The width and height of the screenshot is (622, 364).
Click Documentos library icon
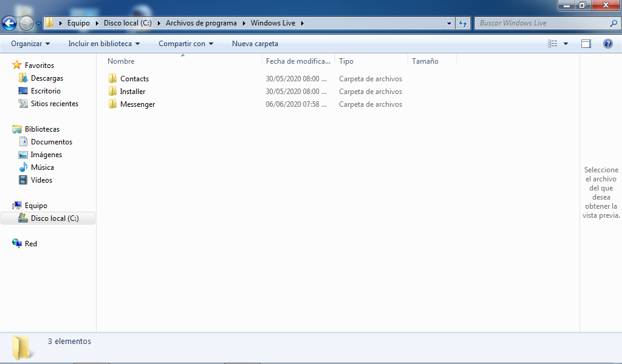pyautogui.click(x=23, y=141)
